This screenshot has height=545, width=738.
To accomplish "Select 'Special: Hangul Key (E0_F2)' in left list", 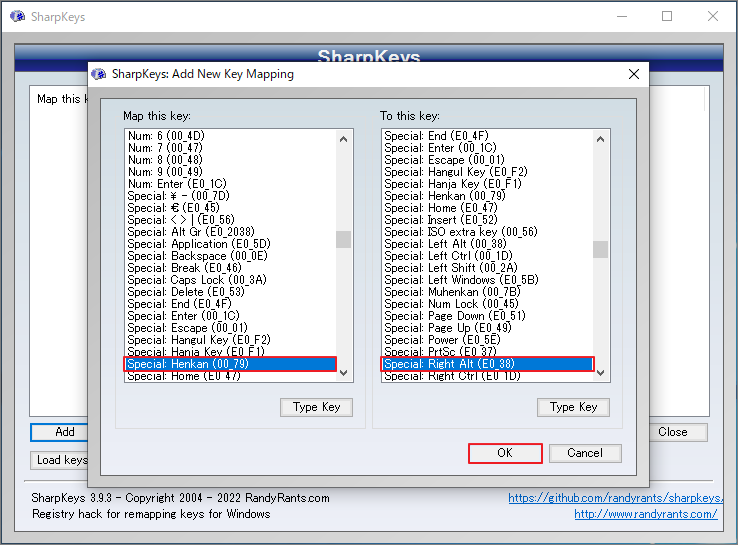I will (231, 340).
